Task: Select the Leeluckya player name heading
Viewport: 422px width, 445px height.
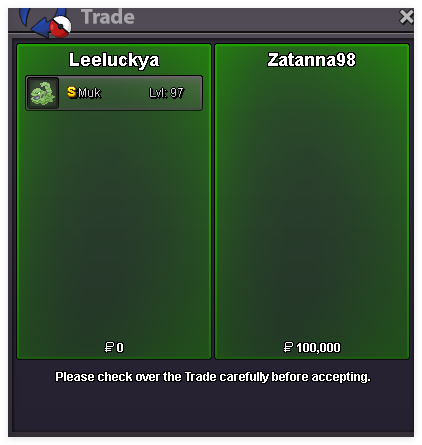Action: [x=114, y=60]
